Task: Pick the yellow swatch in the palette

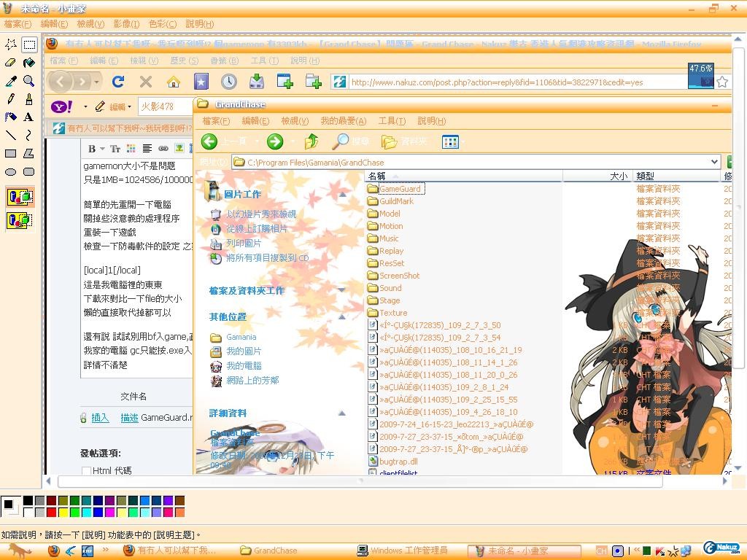Action: [63, 513]
